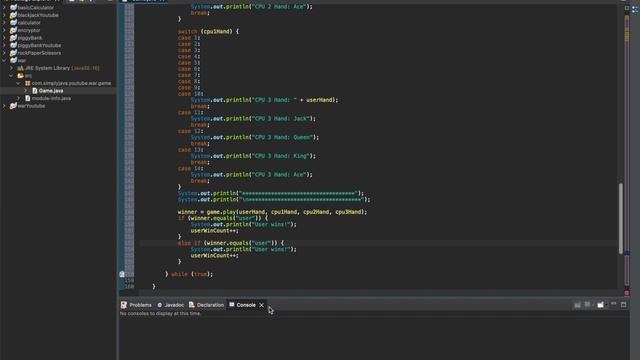Collapse the src folder
The width and height of the screenshot is (640, 360).
(x=11, y=76)
